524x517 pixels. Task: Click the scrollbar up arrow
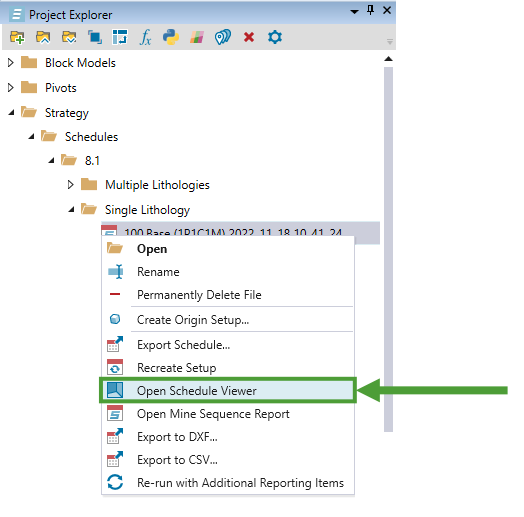[x=388, y=59]
